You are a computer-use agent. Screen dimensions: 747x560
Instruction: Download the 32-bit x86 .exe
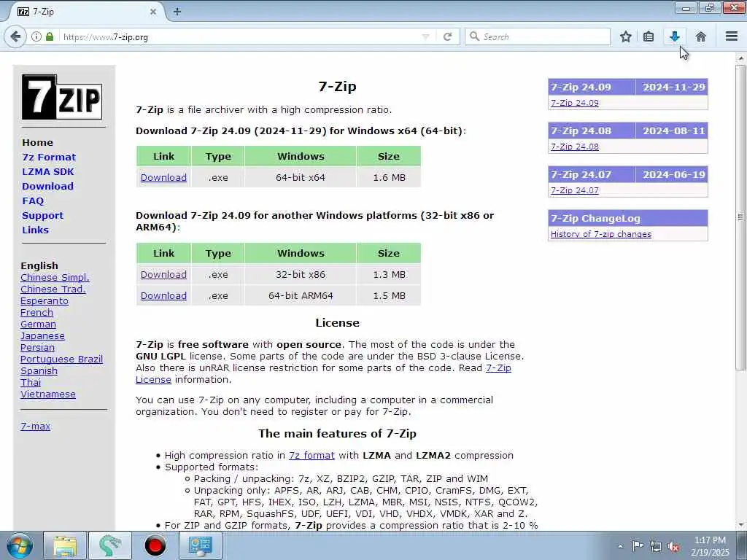point(163,275)
